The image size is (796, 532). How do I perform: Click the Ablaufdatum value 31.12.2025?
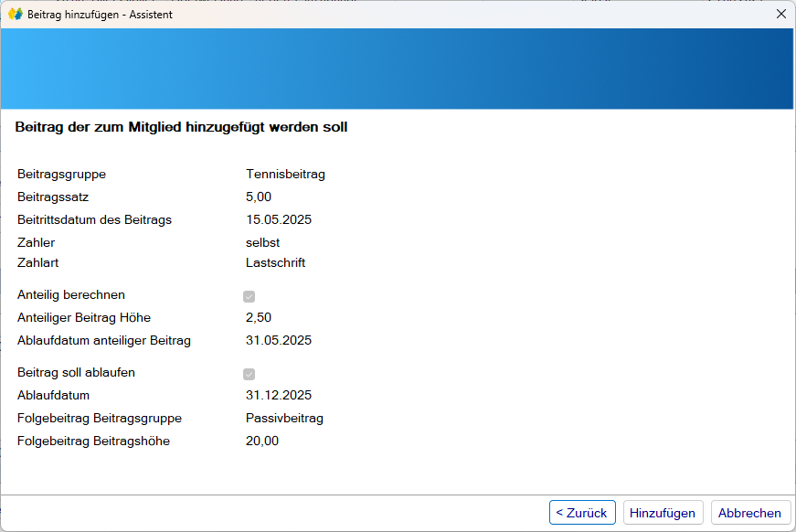(279, 395)
